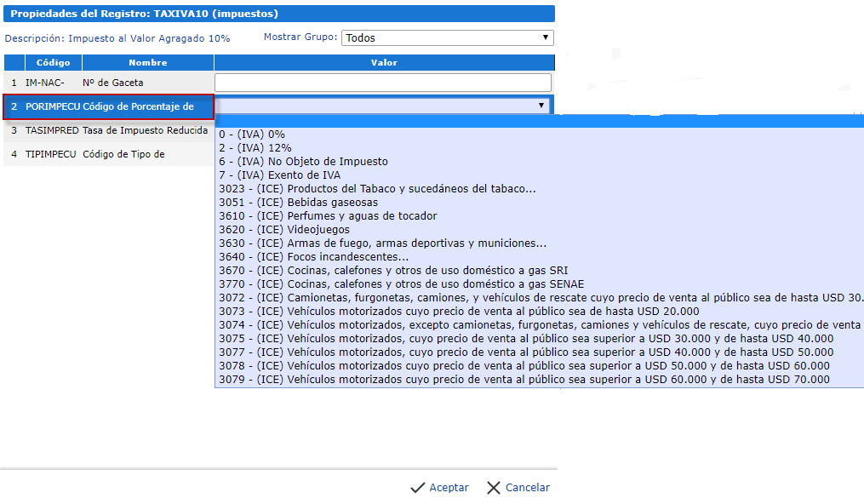Select 3670 Cocinas a gas SRI option
Image resolution: width=864 pixels, height=504 pixels.
point(539,271)
